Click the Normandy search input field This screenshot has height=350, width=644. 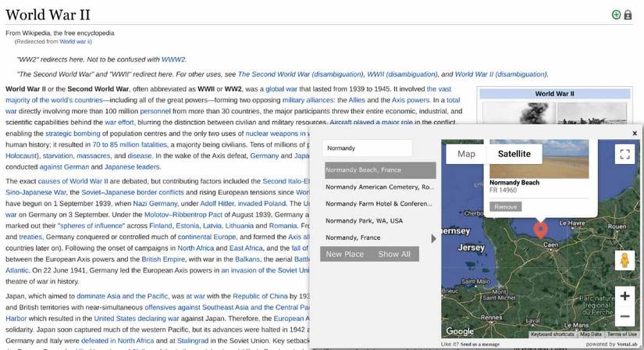(x=367, y=148)
